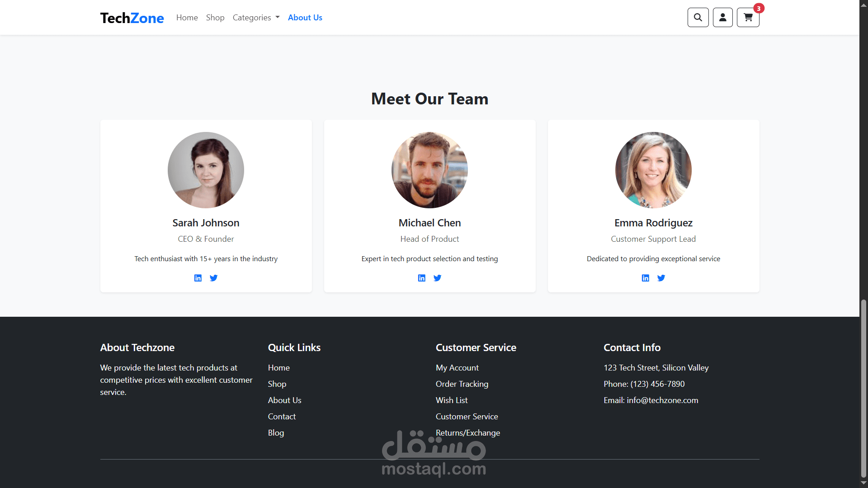Open the Blog footer link
Screen dimensions: 868x488
(276, 433)
